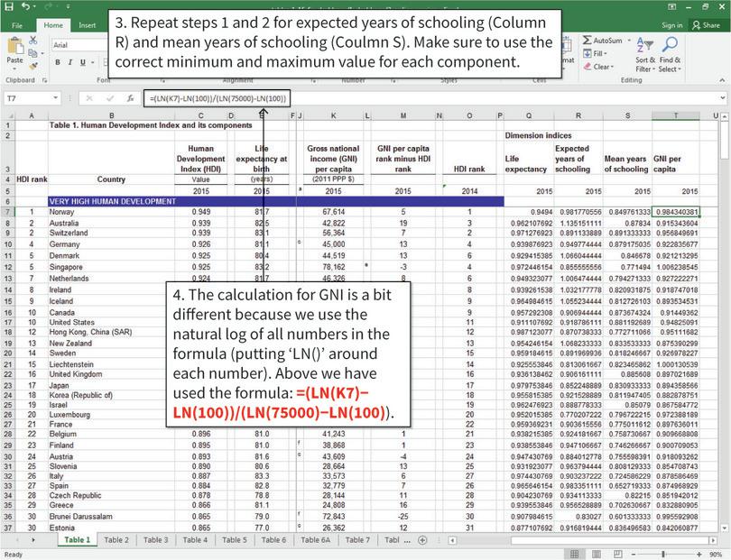731x560 pixels.
Task: Select the AutoSum function
Action: click(604, 40)
